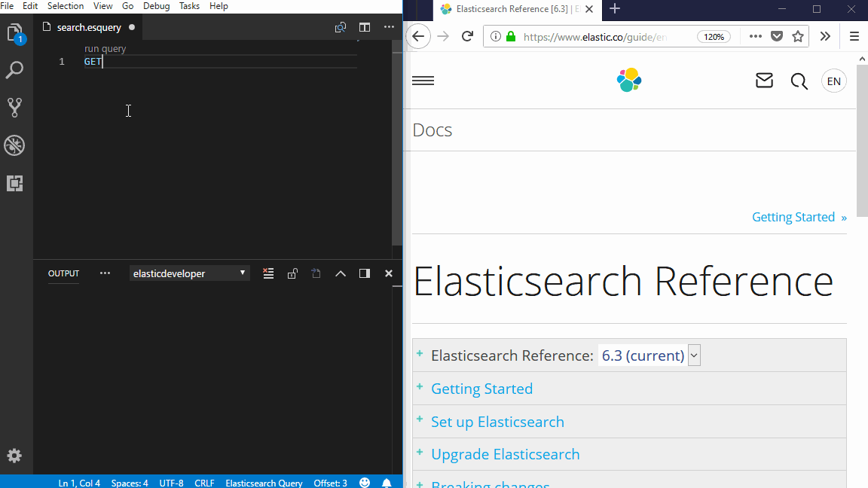Viewport: 868px width, 488px height.
Task: Click the open preview icon in editor title
Action: [341, 27]
